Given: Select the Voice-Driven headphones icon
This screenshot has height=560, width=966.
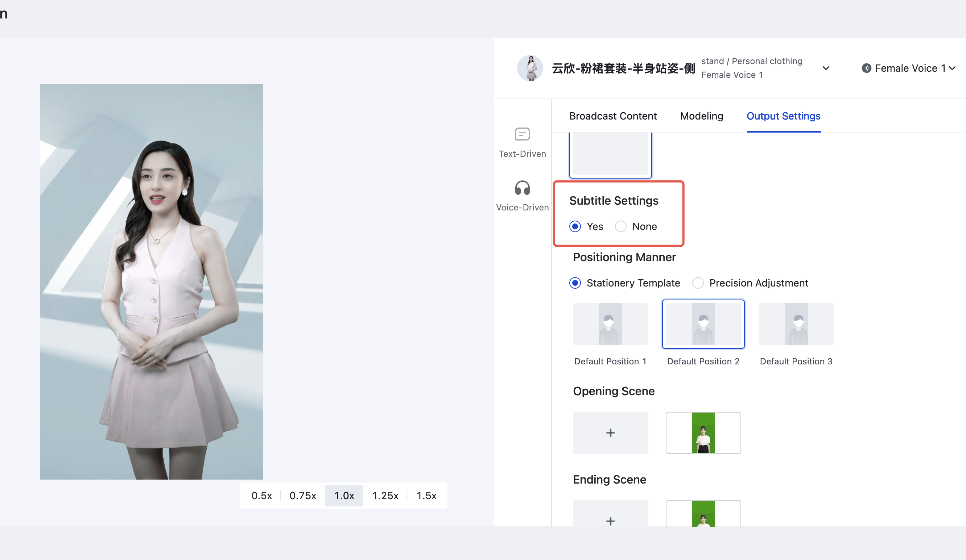Looking at the screenshot, I should click(522, 188).
